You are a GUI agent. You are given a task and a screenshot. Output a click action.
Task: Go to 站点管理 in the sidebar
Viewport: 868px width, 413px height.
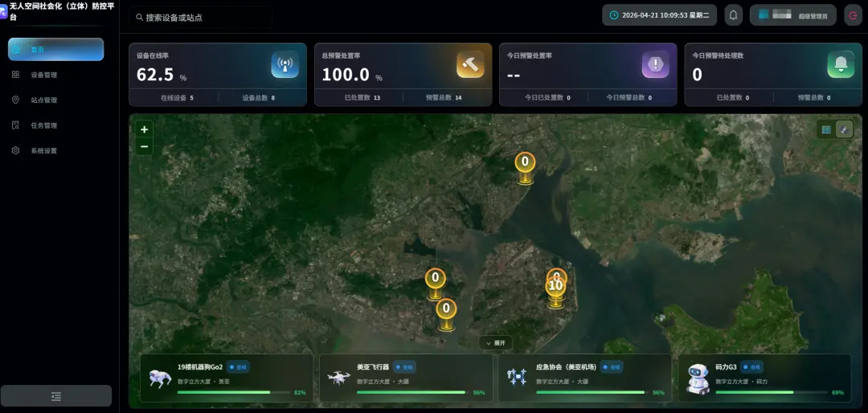[44, 100]
